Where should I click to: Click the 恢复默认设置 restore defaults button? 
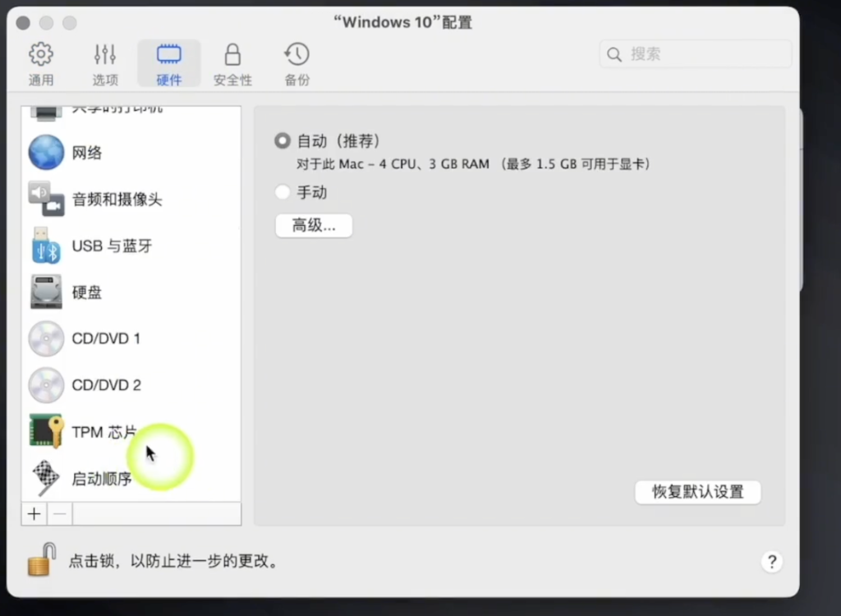[x=698, y=492]
